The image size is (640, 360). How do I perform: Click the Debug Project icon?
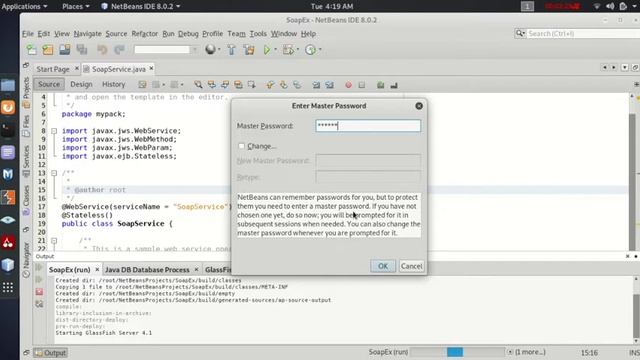(x=288, y=50)
